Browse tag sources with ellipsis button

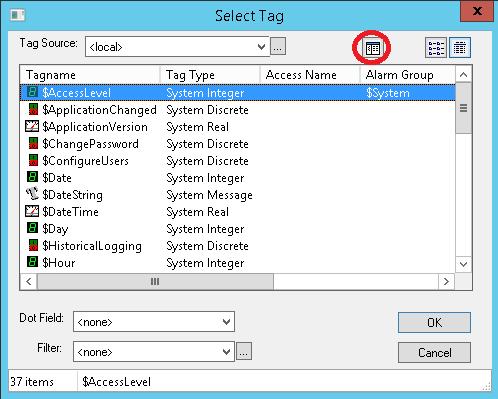(278, 46)
